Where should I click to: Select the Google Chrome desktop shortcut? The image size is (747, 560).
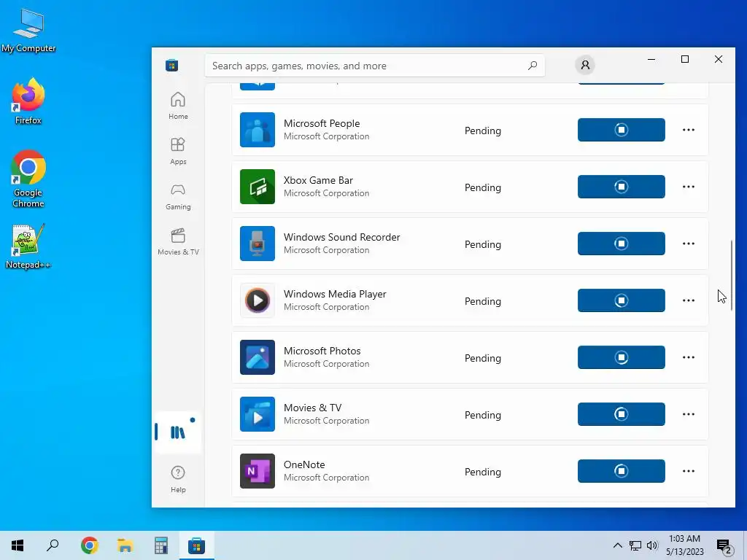[x=28, y=179]
